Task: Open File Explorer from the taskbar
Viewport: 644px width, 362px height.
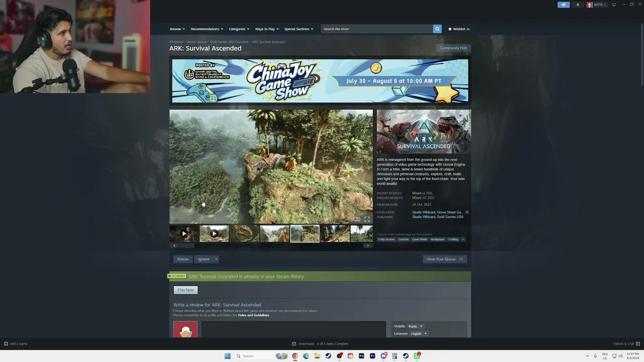Action: 317,356
